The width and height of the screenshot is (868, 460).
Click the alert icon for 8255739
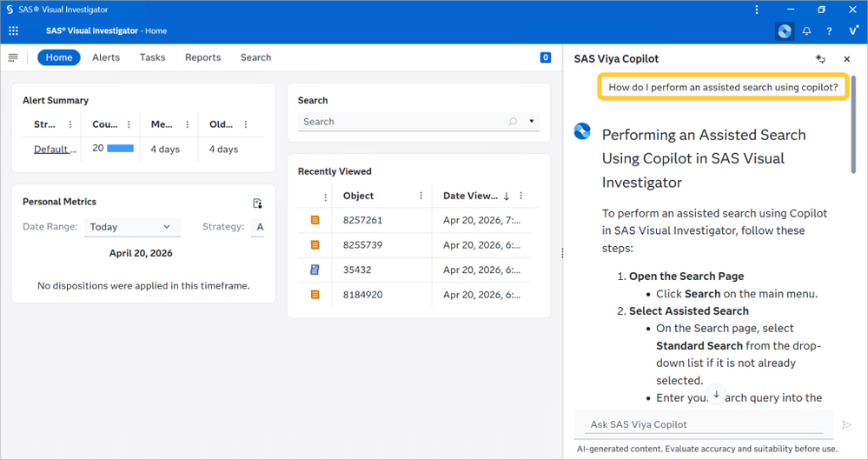coord(315,245)
